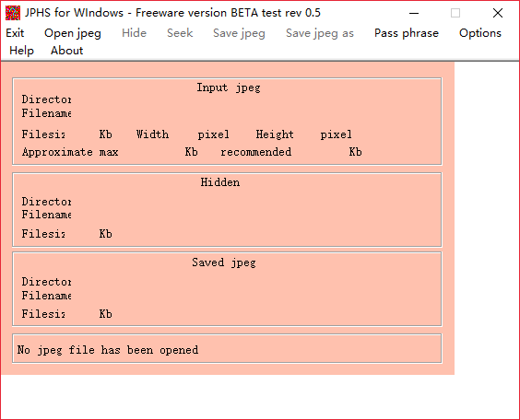The image size is (520, 420).
Task: Click the Save jpeg as menu entry
Action: 320,33
